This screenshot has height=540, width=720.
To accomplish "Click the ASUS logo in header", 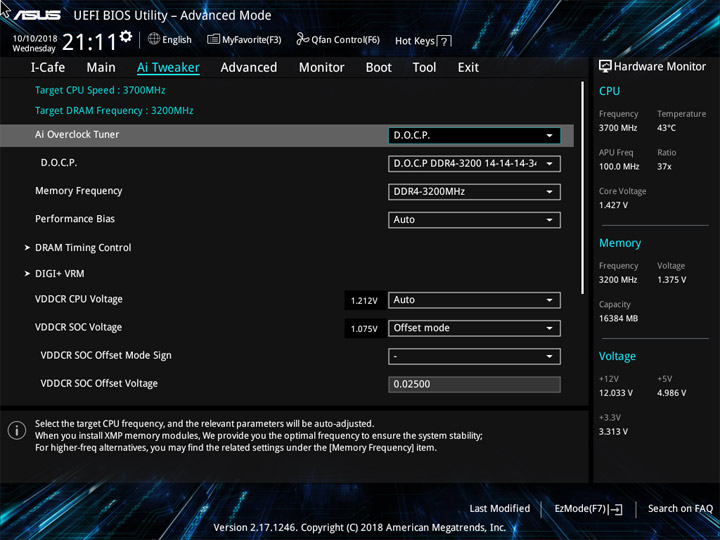I will 37,15.
